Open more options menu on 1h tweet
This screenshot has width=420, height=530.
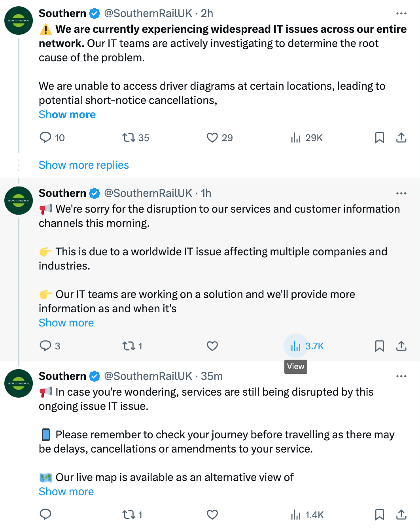[401, 193]
